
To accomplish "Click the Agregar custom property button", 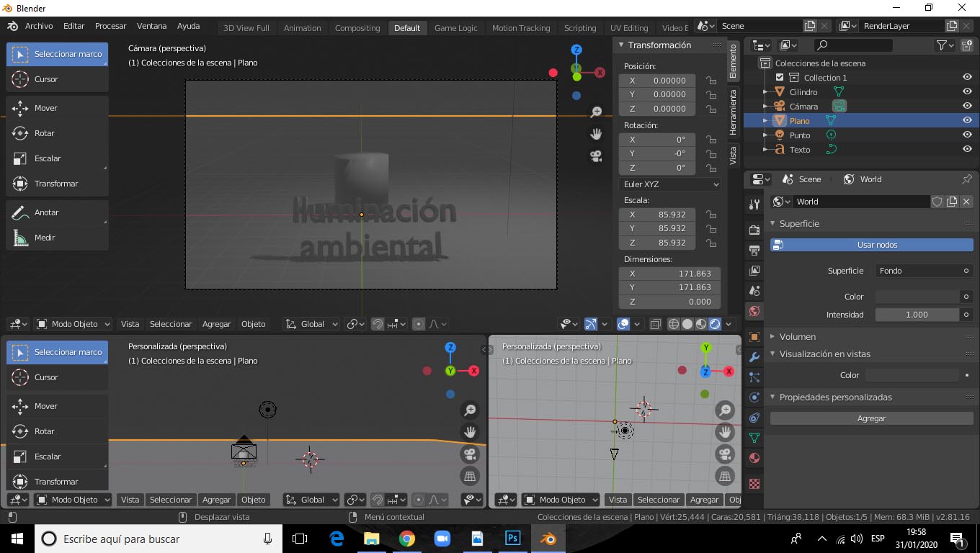I will (x=872, y=418).
